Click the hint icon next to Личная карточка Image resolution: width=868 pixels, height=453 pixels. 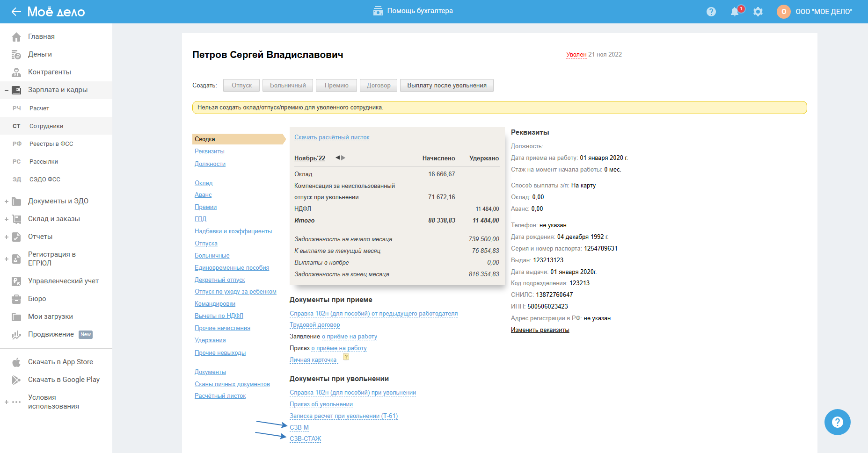346,357
